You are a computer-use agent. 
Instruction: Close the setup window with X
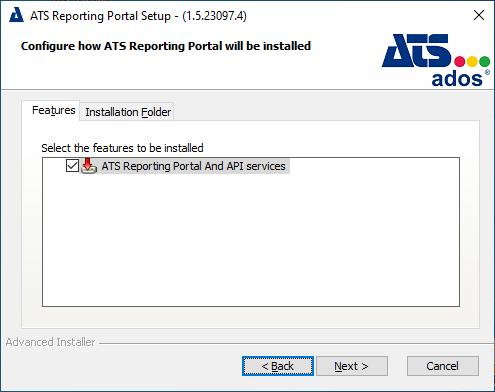(479, 15)
